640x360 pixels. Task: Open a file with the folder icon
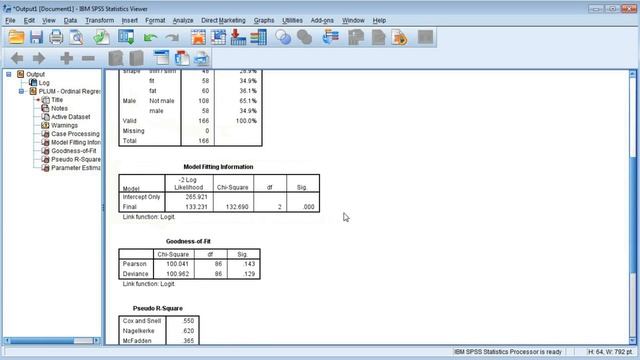click(16, 37)
